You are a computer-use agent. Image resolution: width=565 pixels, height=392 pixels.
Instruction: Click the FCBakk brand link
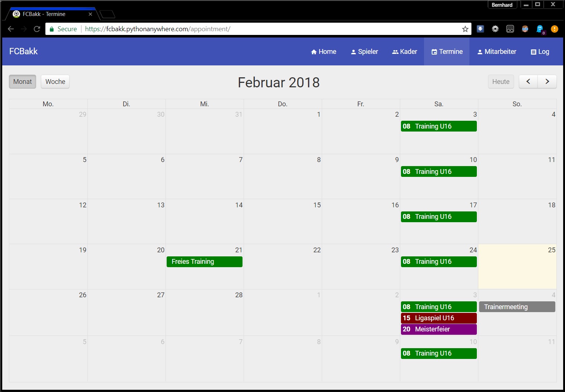[x=23, y=52]
